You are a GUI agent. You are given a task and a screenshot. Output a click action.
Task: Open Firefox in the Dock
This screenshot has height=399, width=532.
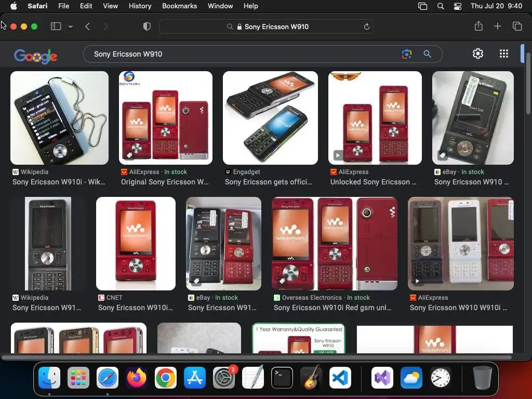(137, 378)
